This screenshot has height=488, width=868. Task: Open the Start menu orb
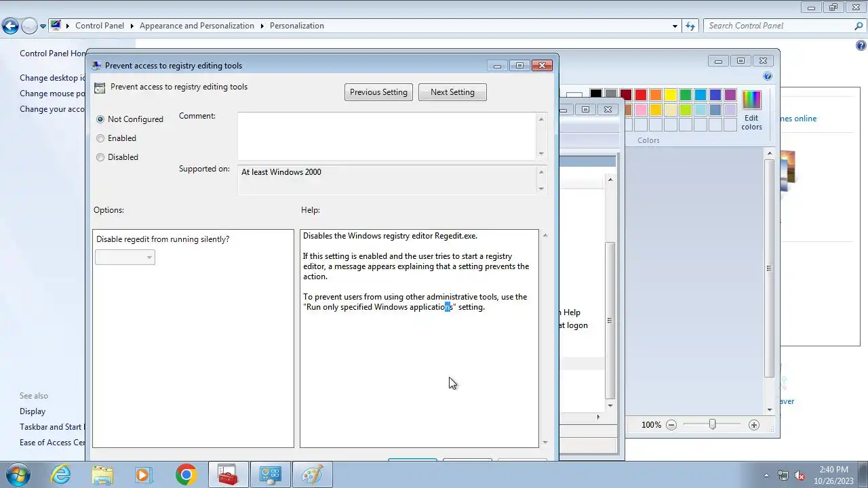click(x=16, y=474)
